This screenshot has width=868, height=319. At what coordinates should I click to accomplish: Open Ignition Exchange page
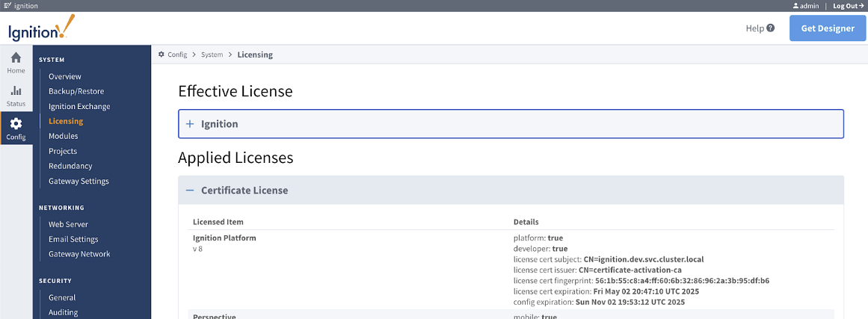click(79, 106)
